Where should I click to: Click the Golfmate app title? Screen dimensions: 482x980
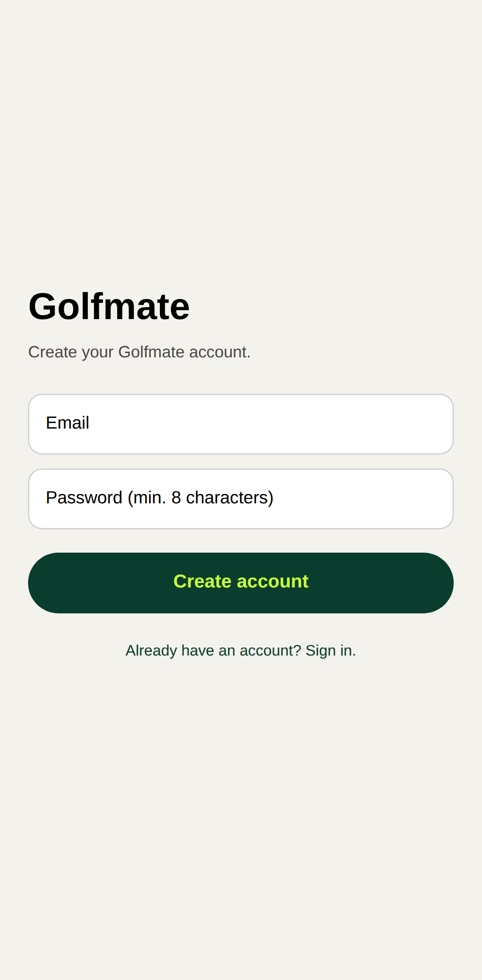click(109, 306)
